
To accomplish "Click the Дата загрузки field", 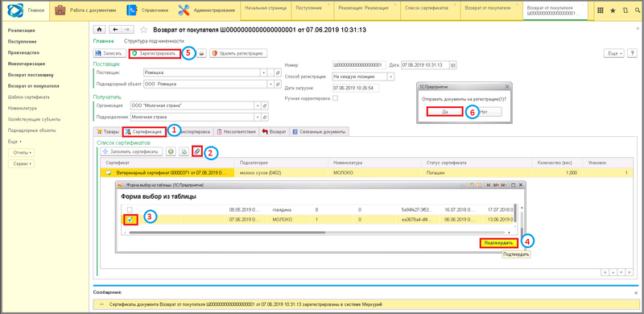I will [x=356, y=88].
